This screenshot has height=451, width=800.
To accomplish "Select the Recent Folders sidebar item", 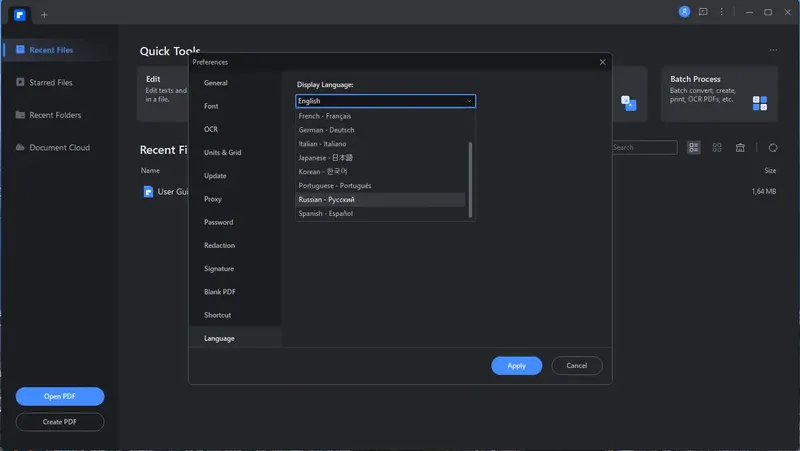I will coord(57,115).
